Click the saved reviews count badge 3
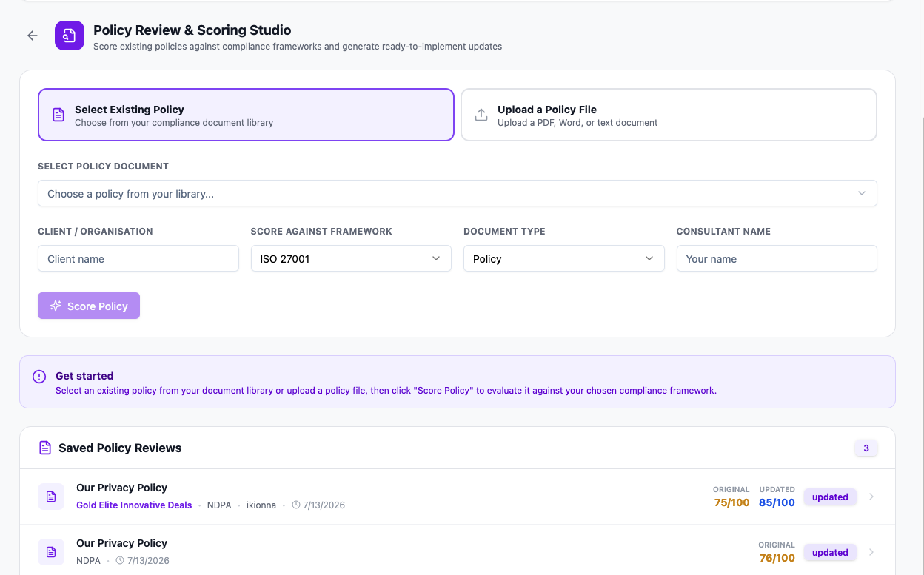This screenshot has width=924, height=575. click(x=866, y=448)
